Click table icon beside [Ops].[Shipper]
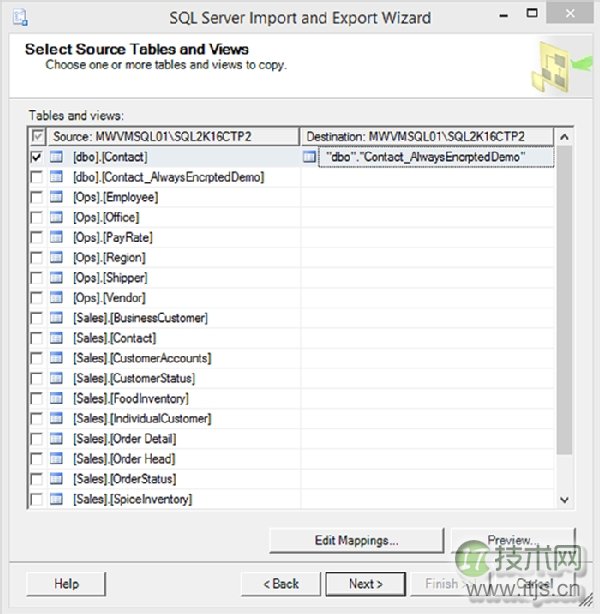Viewport: 600px width, 614px height. click(x=56, y=278)
